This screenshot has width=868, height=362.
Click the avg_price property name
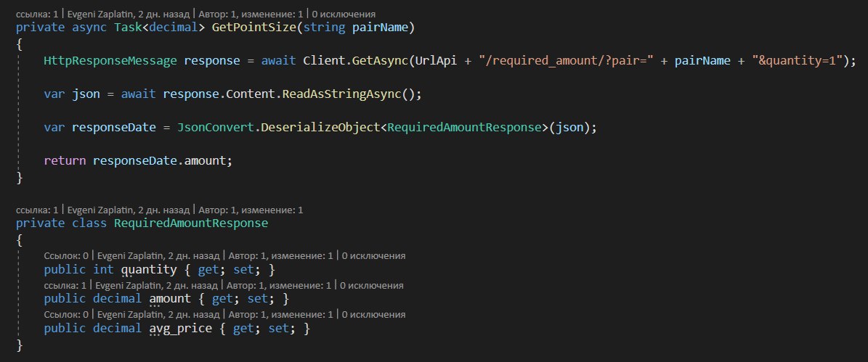[180, 329]
